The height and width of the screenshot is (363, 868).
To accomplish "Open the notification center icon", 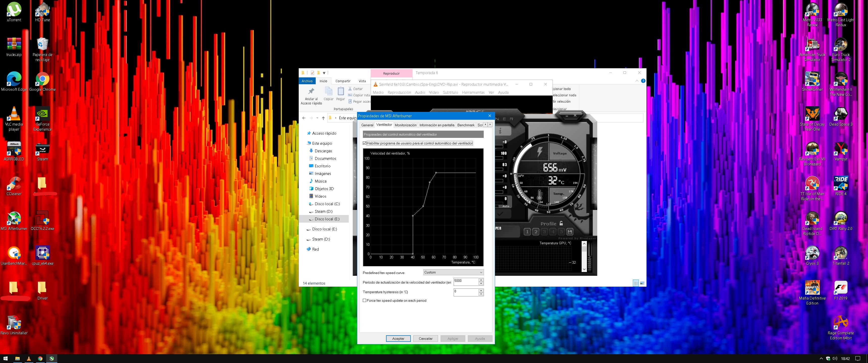I will (858, 359).
